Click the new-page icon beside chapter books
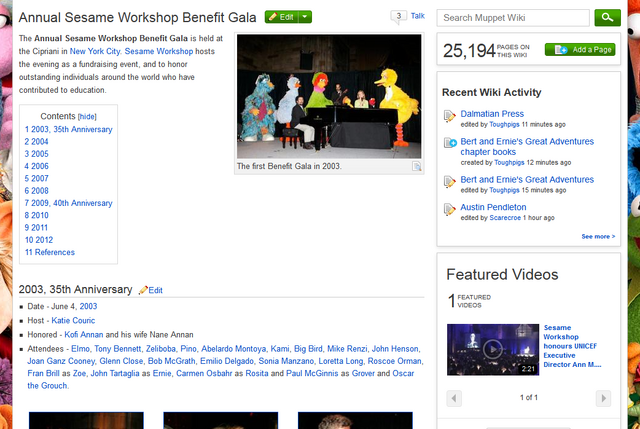This screenshot has width=640, height=429. (x=450, y=143)
